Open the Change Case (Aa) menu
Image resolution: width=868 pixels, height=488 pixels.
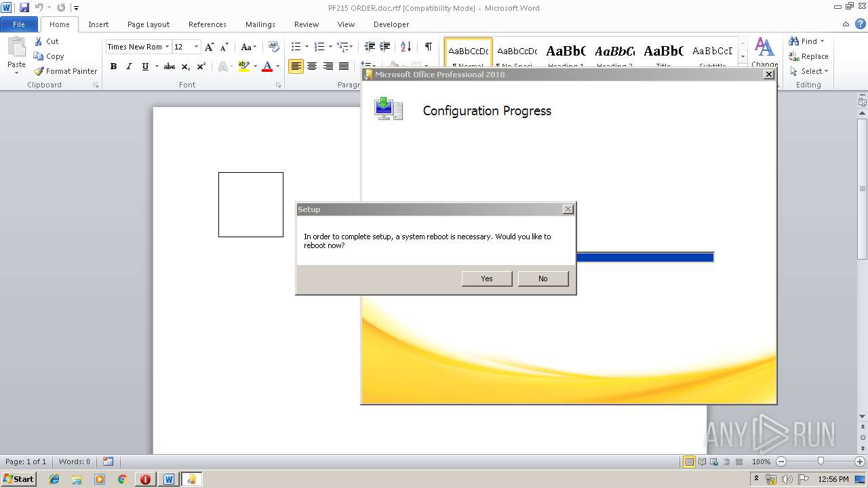click(248, 47)
